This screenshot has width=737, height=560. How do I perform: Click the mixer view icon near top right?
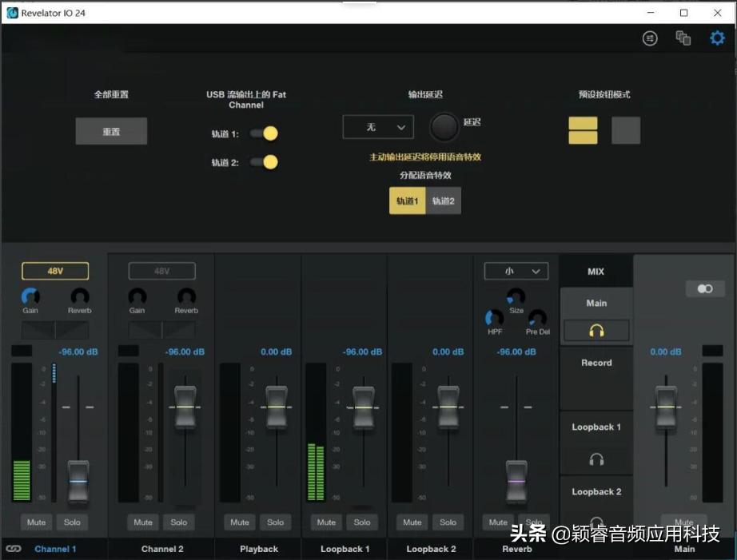click(x=650, y=38)
